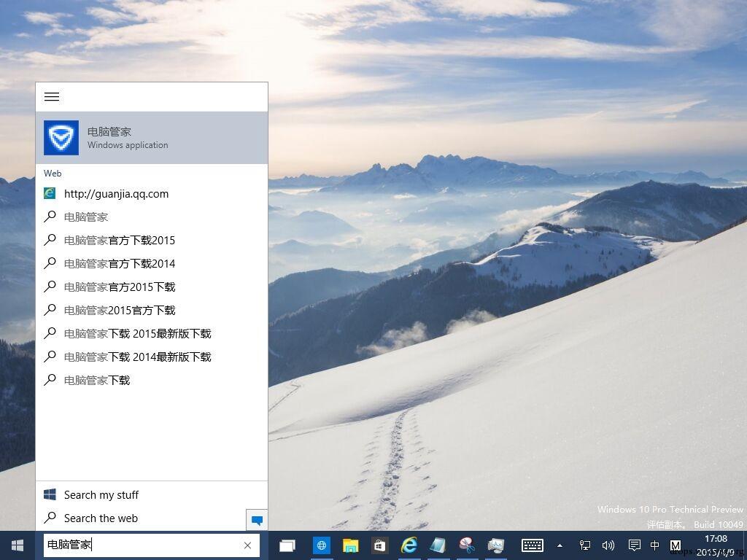The image size is (747, 560).
Task: Open the on-screen touch keyboard
Action: [x=532, y=545]
